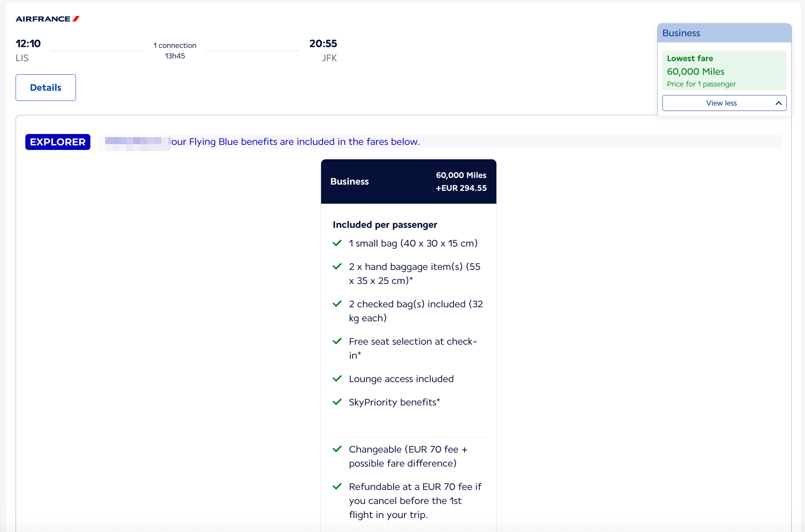Click the View less chevron arrow
The width and height of the screenshot is (805, 532).
(779, 103)
